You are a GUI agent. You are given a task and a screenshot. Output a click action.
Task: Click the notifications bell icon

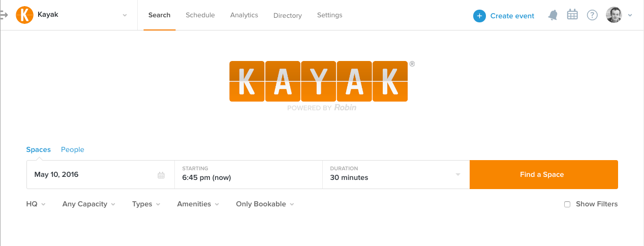coord(553,15)
